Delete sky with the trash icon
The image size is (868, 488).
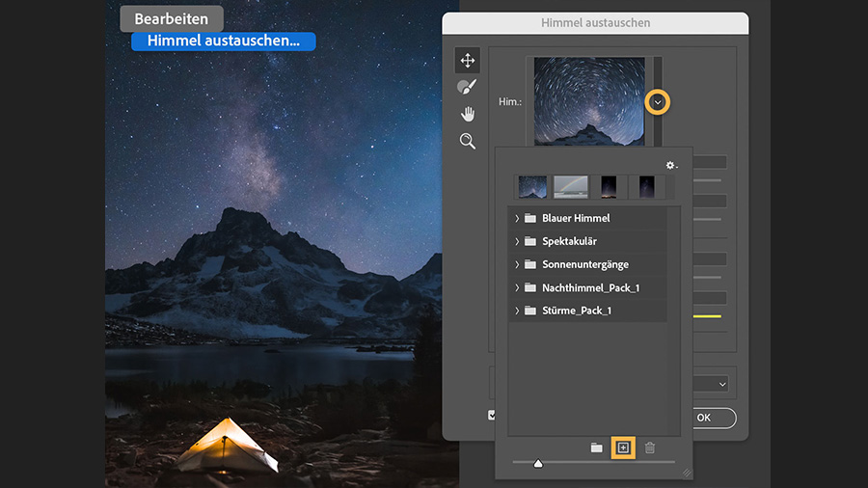tap(650, 447)
